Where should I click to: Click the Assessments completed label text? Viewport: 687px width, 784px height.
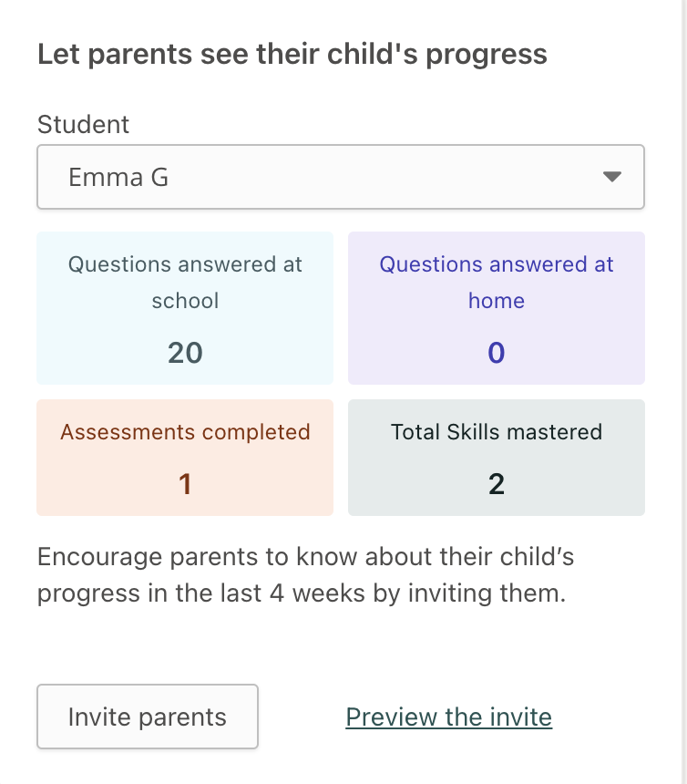pyautogui.click(x=185, y=432)
